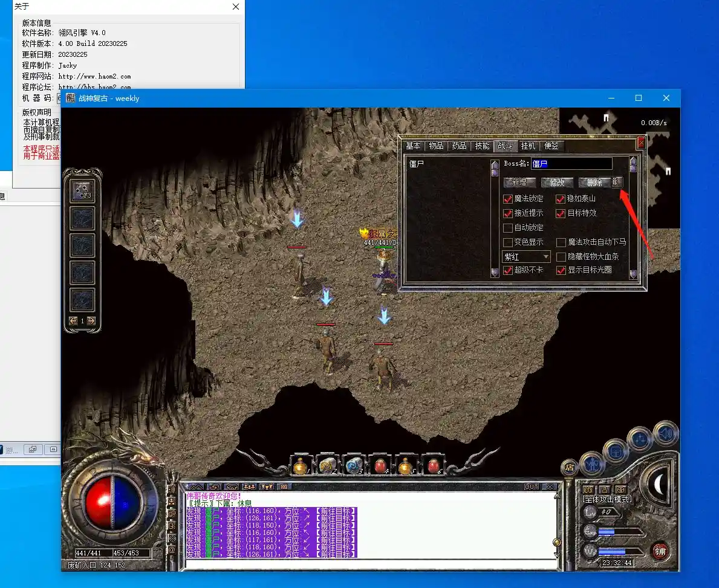Image resolution: width=719 pixels, height=588 pixels.
Task: Click the boss list scroll down arrow
Action: [x=495, y=272]
